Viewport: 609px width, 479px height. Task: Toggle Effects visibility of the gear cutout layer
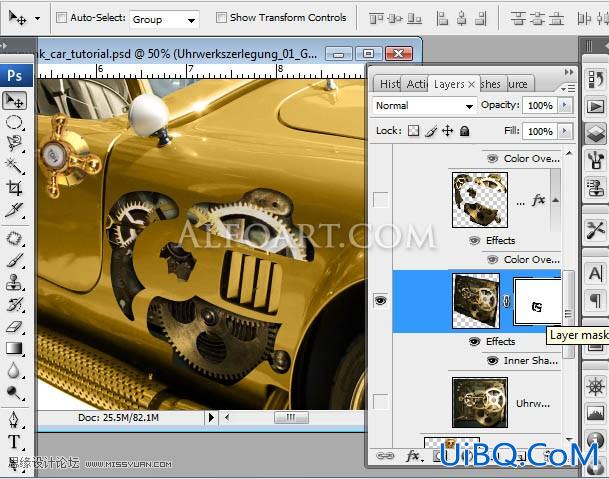pyautogui.click(x=474, y=240)
